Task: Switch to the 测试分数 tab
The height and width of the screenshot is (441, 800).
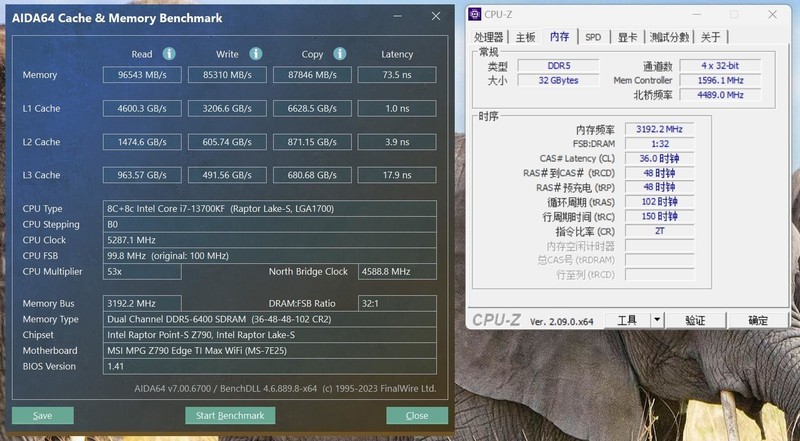Action: pyautogui.click(x=669, y=37)
